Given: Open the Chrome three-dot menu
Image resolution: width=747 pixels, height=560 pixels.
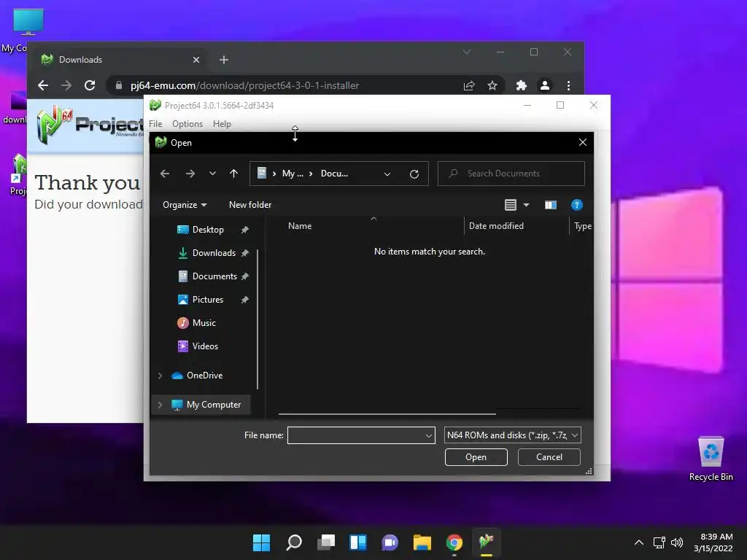Looking at the screenshot, I should coord(568,86).
